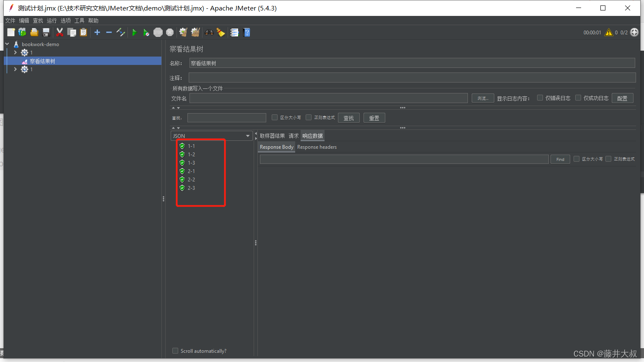Click into the 注释 comment field
The image size is (644, 362).
412,78
